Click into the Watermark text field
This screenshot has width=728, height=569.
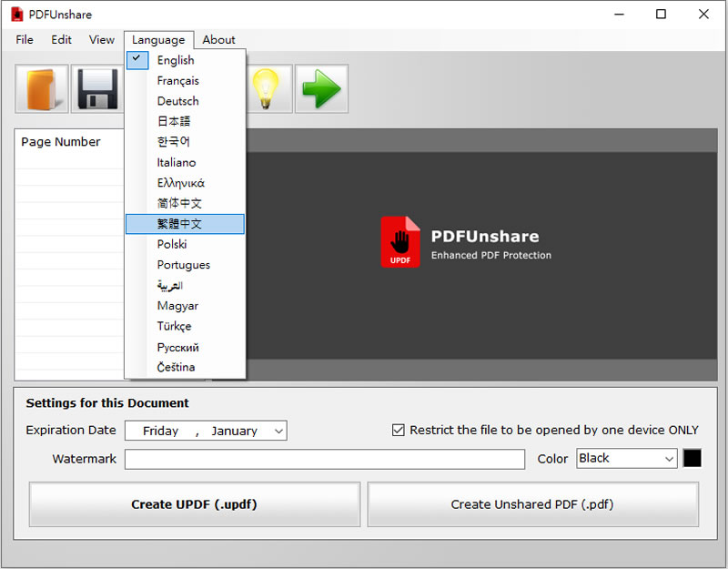click(325, 460)
